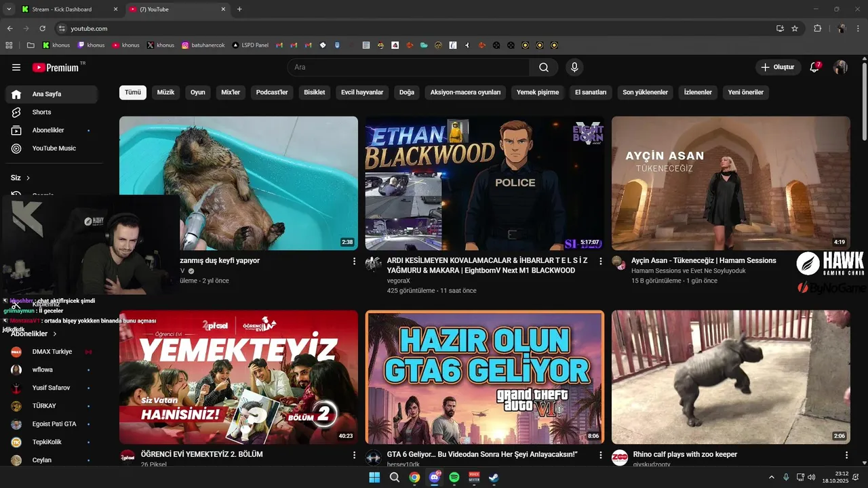Image resolution: width=868 pixels, height=488 pixels.
Task: Reload the page in Chrome
Action: pos(42,28)
